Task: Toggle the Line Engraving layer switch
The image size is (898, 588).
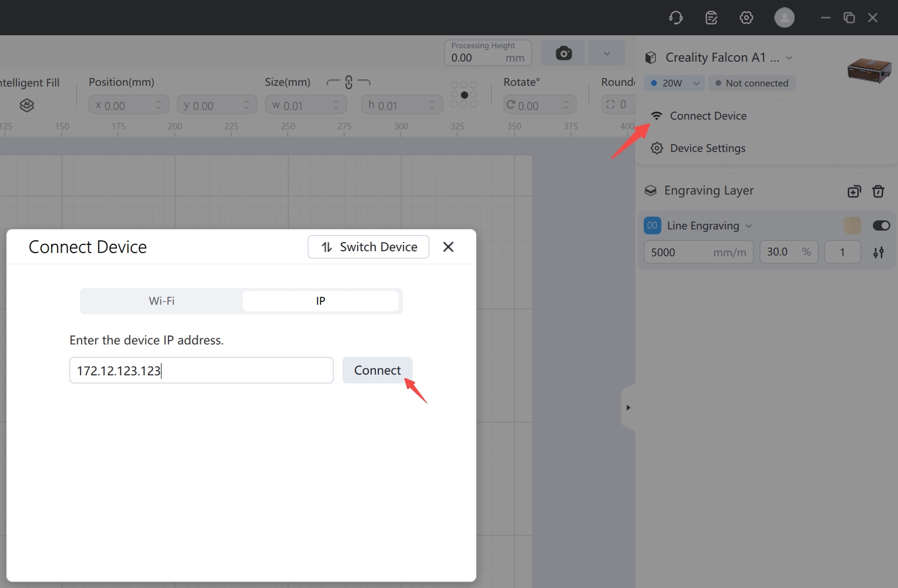Action: pos(882,226)
